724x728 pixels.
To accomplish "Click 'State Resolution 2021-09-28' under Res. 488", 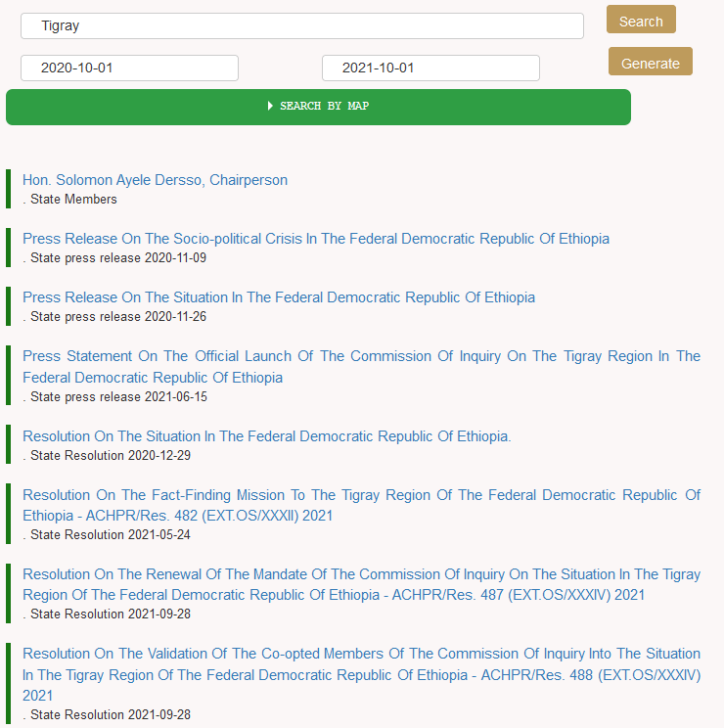I will tap(111, 715).
